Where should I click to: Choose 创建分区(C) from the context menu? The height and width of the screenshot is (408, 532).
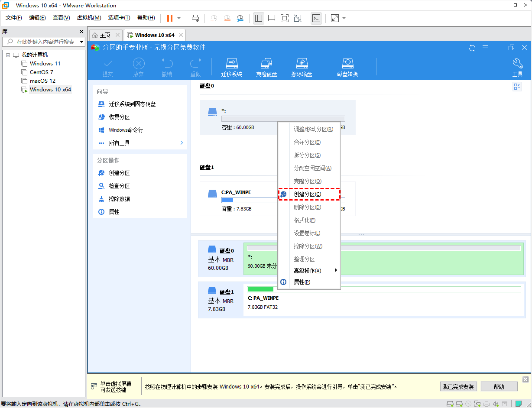click(x=309, y=194)
